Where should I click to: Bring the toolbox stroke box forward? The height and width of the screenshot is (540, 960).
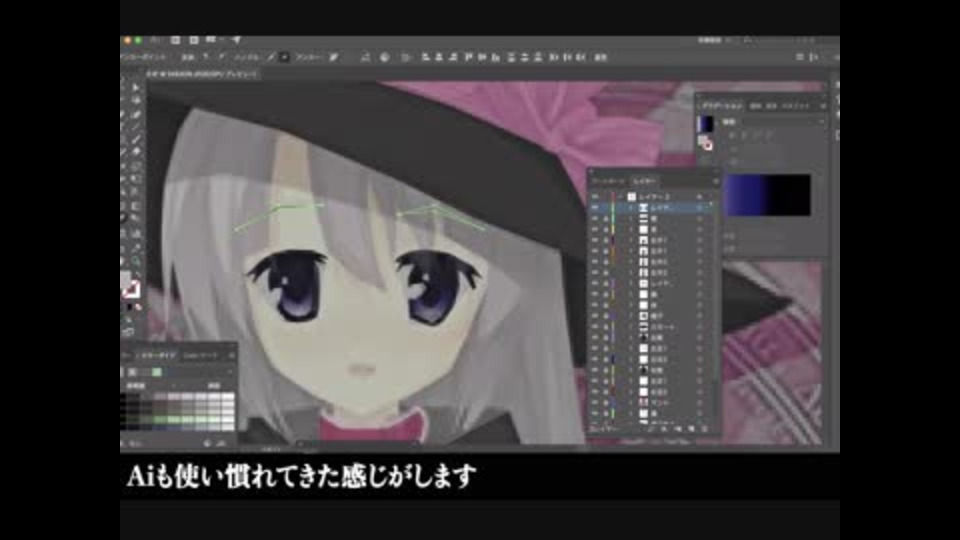(x=133, y=289)
